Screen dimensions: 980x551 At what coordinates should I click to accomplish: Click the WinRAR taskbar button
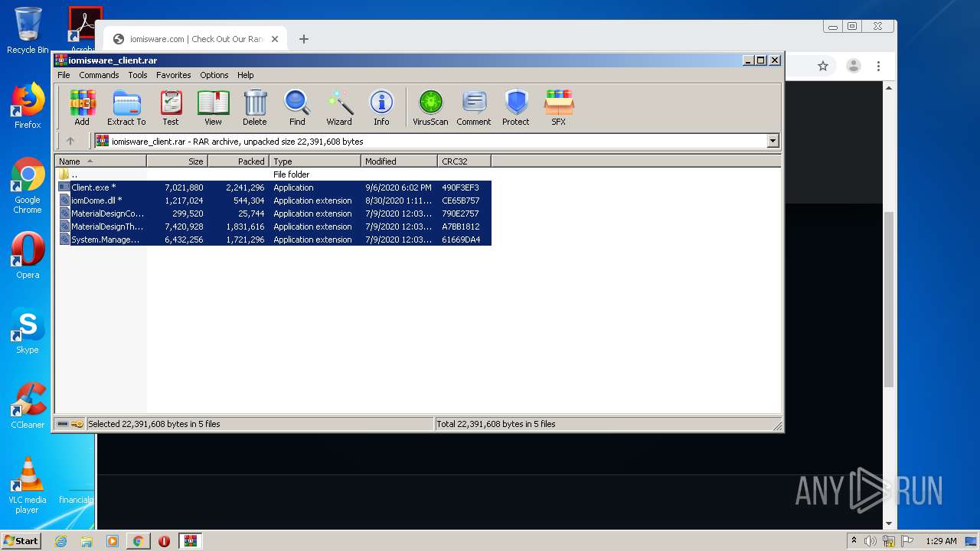click(190, 541)
